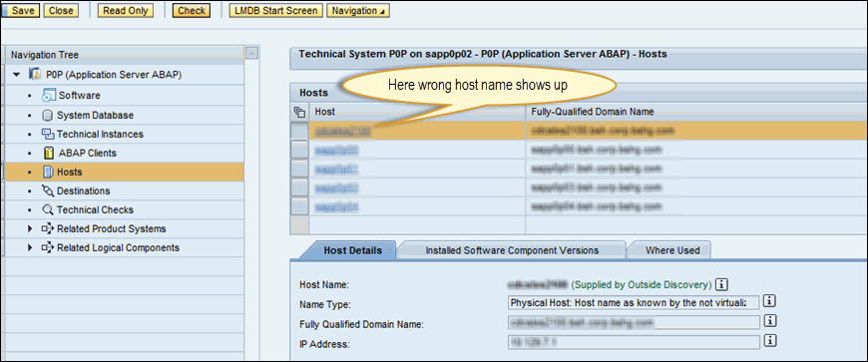Select the last host row selector
Screen dimensions: 868x362
coord(299,207)
